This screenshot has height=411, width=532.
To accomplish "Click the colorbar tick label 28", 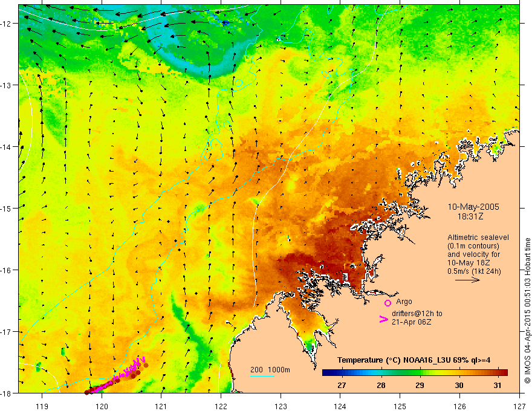I will pos(381,385).
